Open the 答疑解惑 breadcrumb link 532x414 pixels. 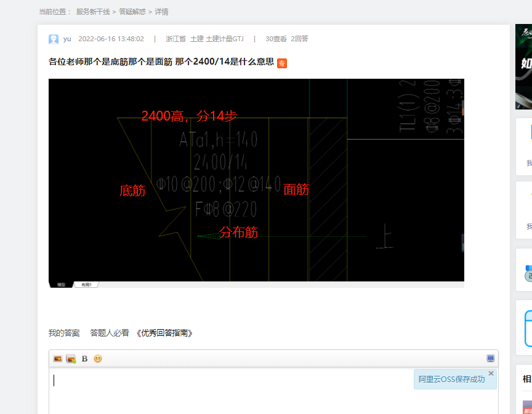(x=132, y=12)
